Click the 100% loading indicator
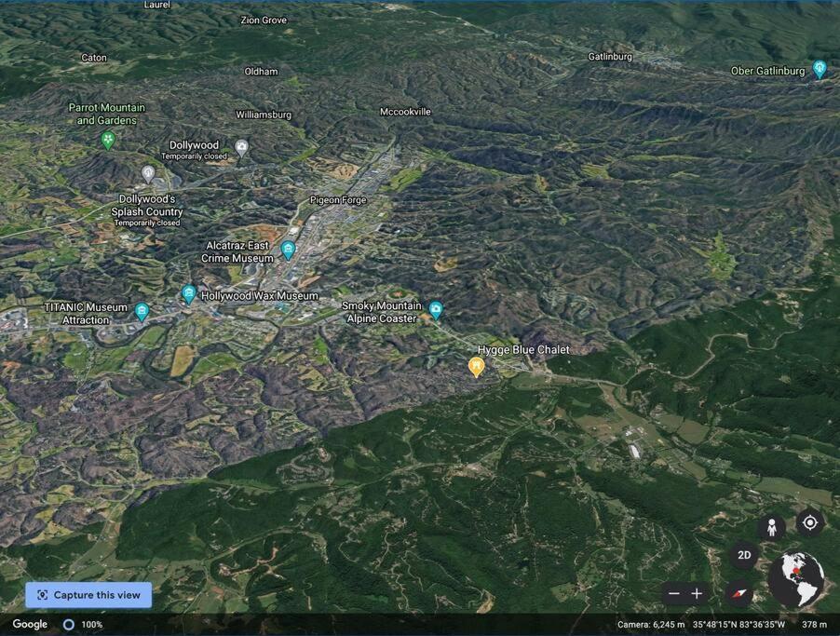The width and height of the screenshot is (840, 636). 83,625
